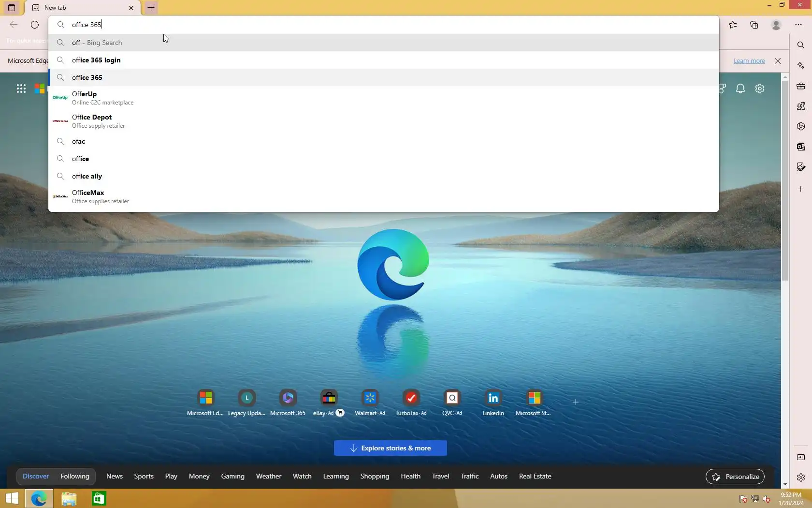
Task: Open Outlook in sidebar
Action: tap(801, 147)
